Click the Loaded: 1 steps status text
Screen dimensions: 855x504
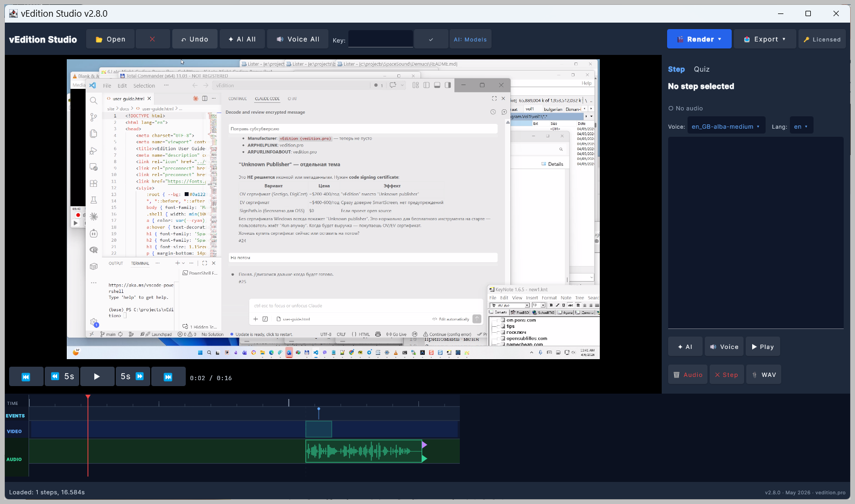[x=47, y=492]
